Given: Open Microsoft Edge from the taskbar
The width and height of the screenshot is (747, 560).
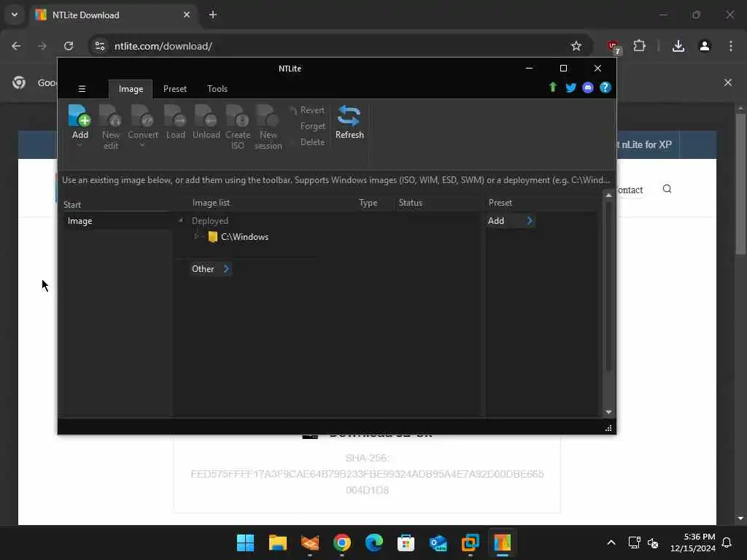Looking at the screenshot, I should click(x=374, y=542).
